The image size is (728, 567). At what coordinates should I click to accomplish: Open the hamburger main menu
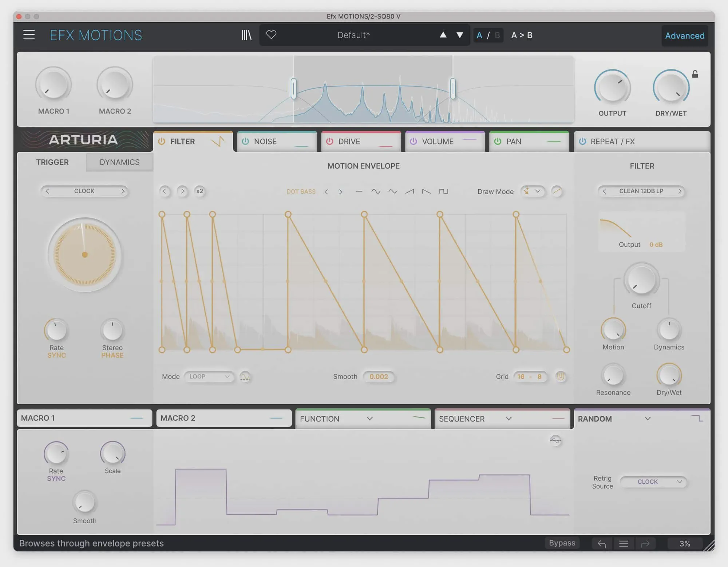[29, 35]
